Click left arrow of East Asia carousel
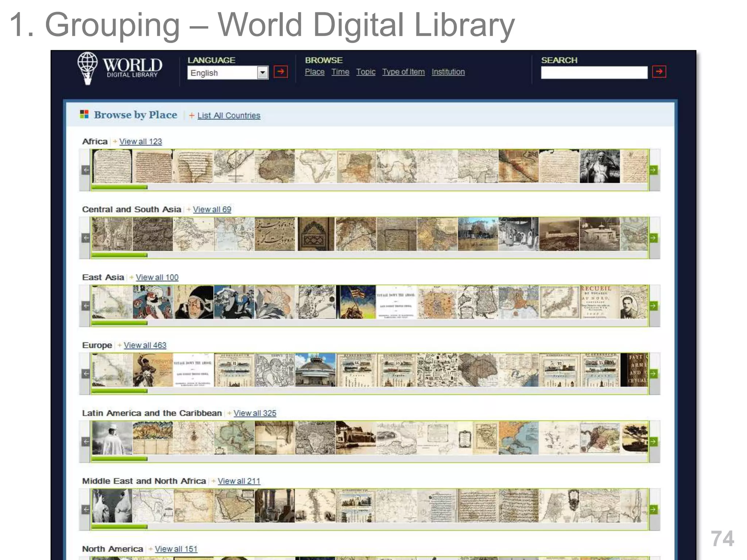 [x=86, y=306]
